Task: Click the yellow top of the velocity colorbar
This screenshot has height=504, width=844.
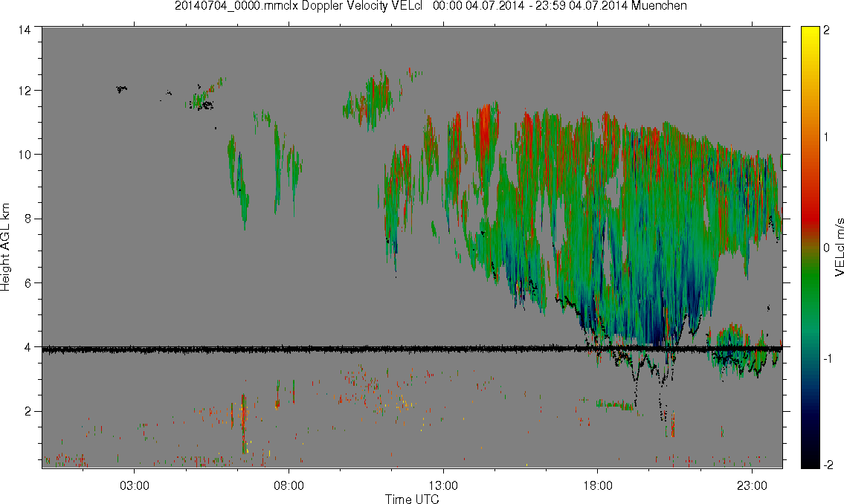Action: click(x=811, y=33)
